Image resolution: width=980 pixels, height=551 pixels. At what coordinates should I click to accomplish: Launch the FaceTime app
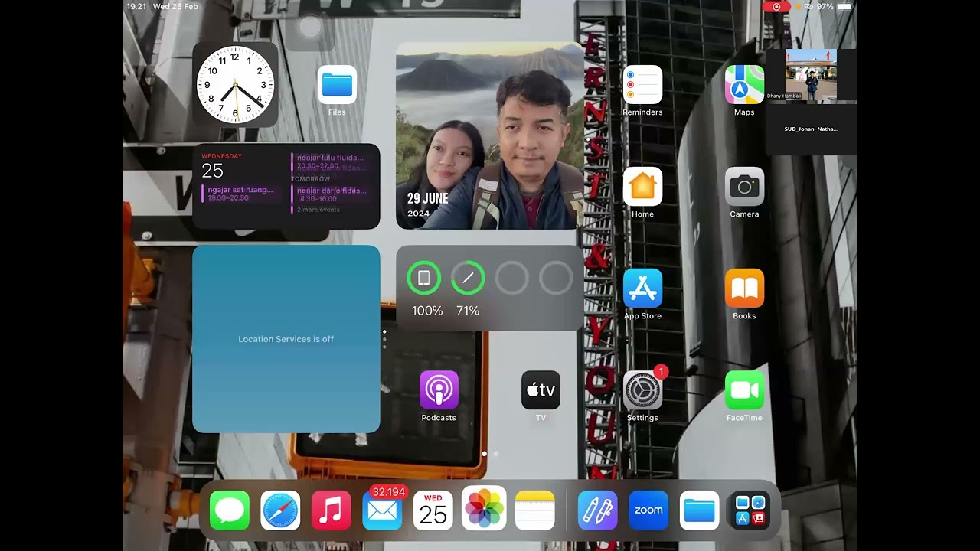744,390
